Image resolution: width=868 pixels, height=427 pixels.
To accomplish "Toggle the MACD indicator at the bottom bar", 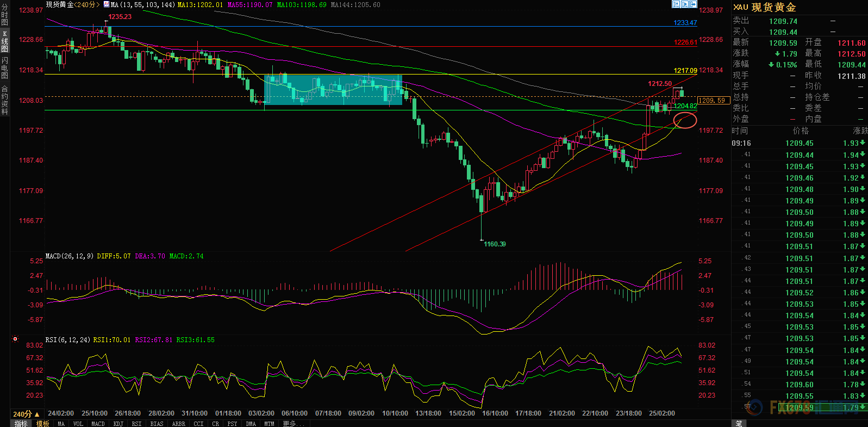I will click(98, 423).
